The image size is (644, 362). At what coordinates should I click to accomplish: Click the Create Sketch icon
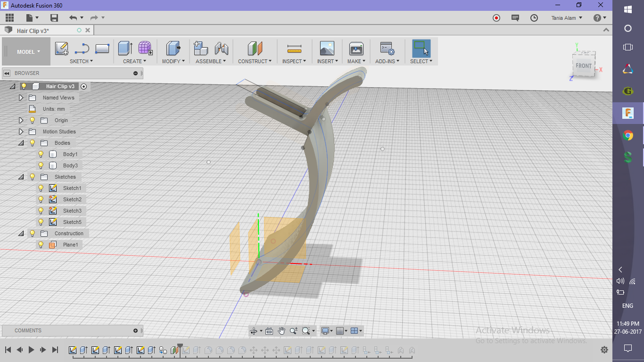[x=62, y=49]
